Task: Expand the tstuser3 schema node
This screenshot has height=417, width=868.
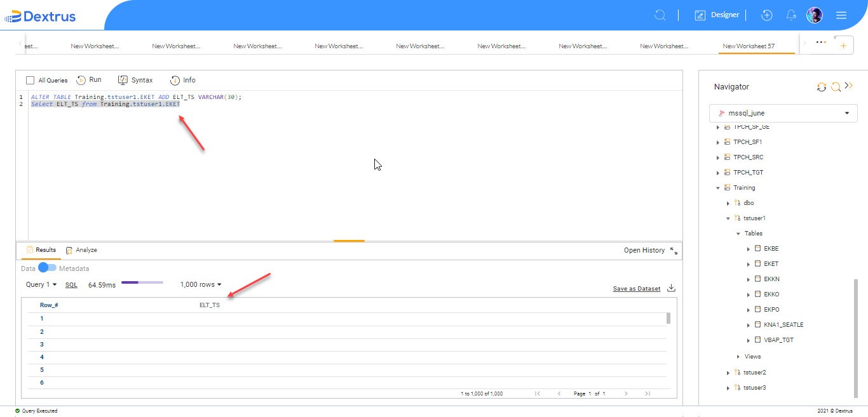Action: [728, 388]
